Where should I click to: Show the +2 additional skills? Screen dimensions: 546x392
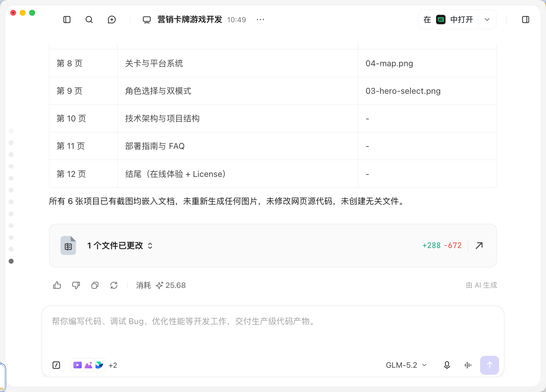click(113, 365)
